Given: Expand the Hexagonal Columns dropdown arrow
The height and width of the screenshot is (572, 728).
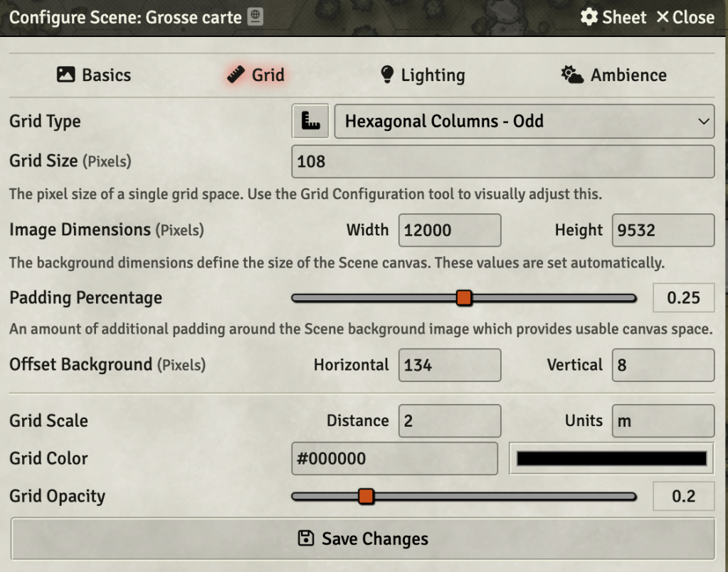Looking at the screenshot, I should click(703, 121).
